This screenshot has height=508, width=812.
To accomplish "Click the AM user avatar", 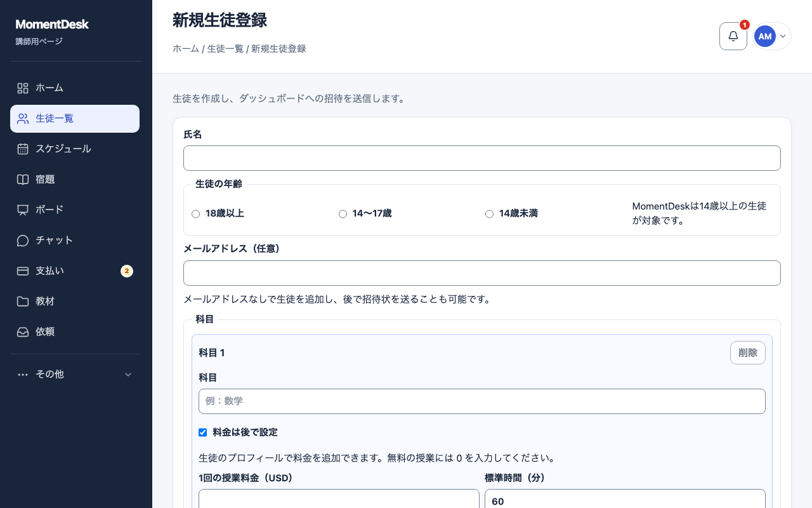I will click(765, 36).
